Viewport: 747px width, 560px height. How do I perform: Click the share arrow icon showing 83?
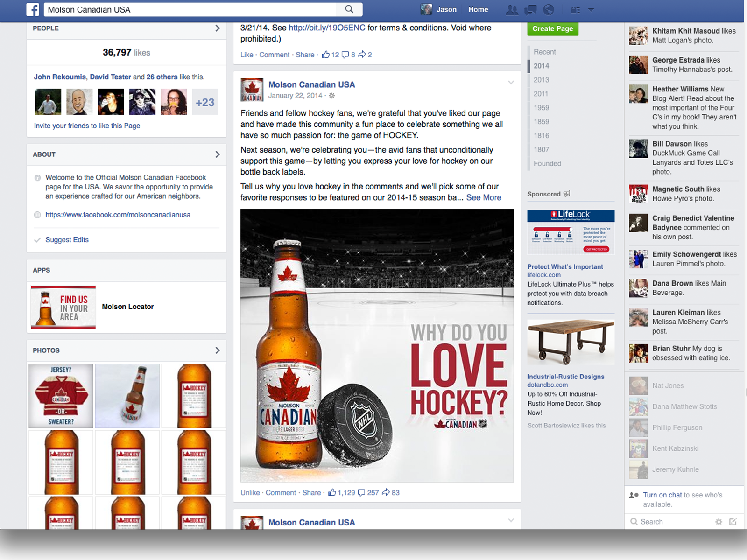tap(386, 492)
